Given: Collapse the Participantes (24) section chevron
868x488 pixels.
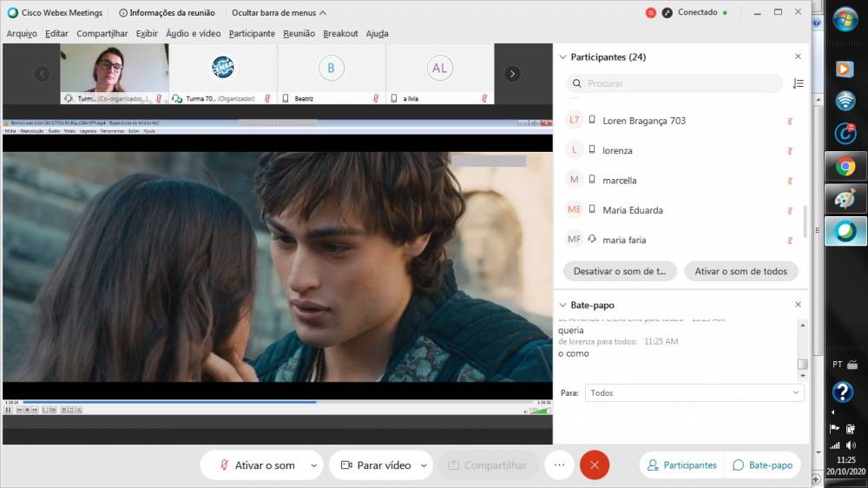Looking at the screenshot, I should (x=561, y=57).
